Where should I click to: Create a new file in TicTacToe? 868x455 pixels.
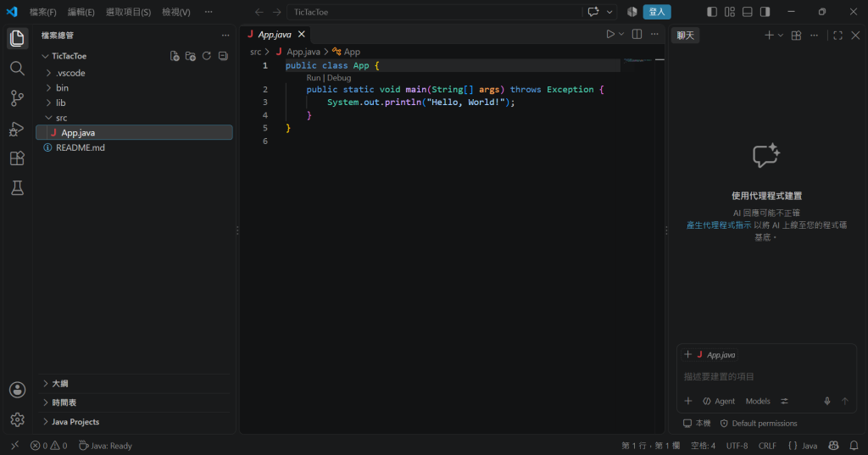click(175, 56)
